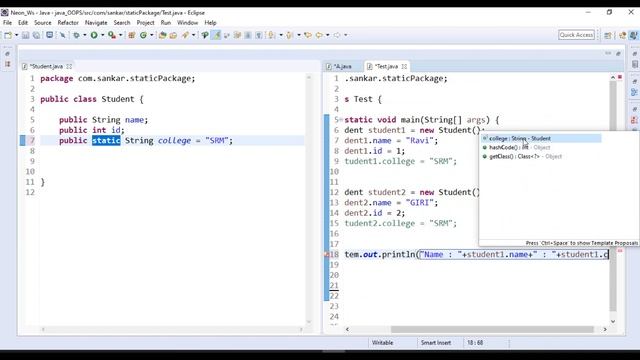Switch to the Java EE perspective icon
This screenshot has height=360, width=640.
[622, 36]
